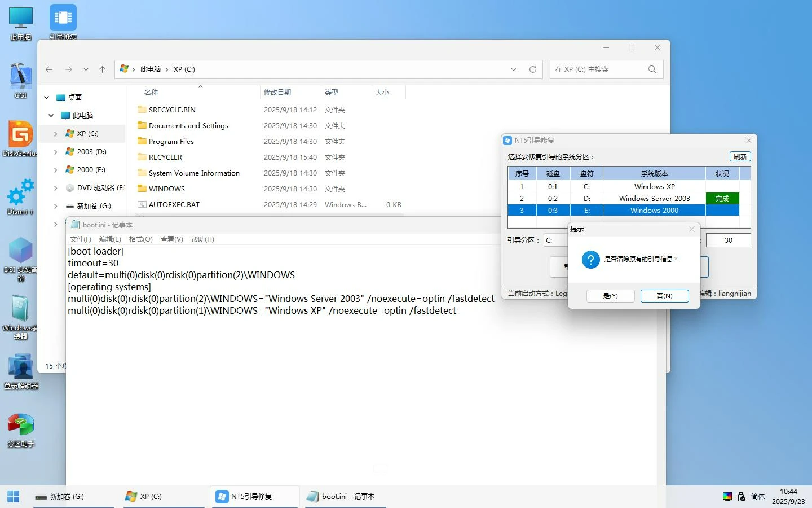The height and width of the screenshot is (508, 812).
Task: Open the 帮助(H) menu in Notepad
Action: (x=202, y=239)
